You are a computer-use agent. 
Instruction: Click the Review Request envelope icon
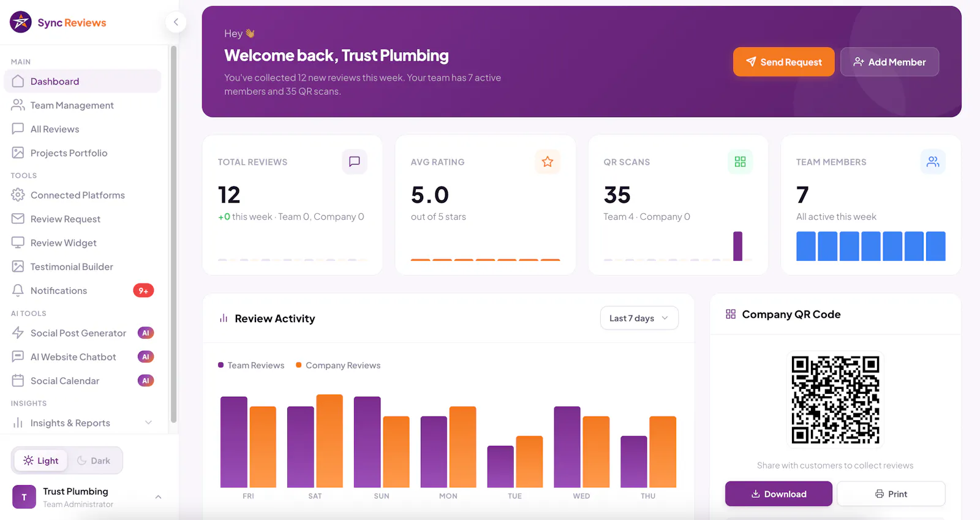click(x=18, y=219)
